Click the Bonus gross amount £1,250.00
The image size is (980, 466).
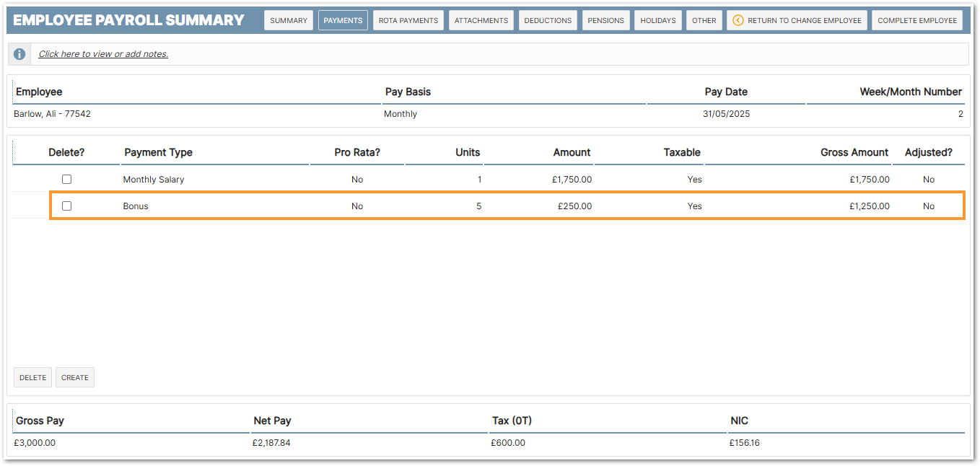point(869,206)
